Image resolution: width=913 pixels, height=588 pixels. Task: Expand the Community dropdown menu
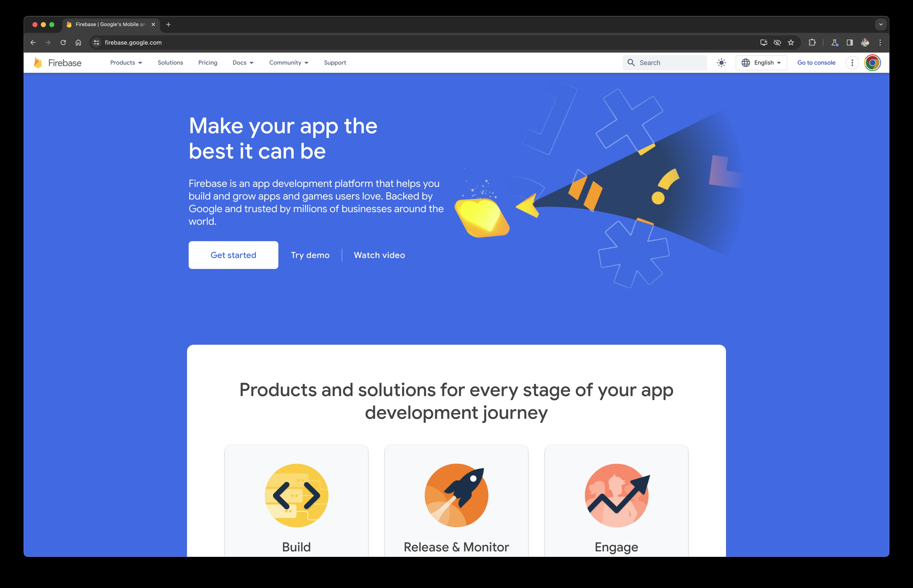tap(287, 63)
